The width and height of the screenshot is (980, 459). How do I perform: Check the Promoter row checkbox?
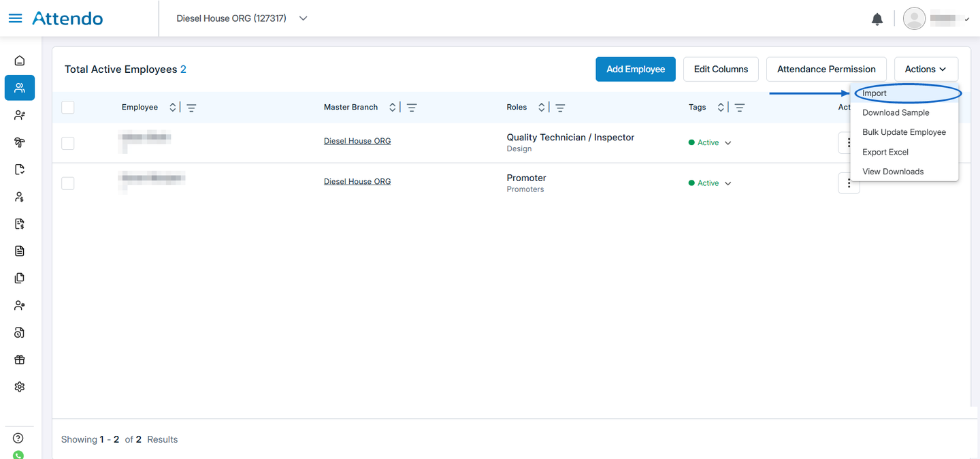(x=68, y=183)
